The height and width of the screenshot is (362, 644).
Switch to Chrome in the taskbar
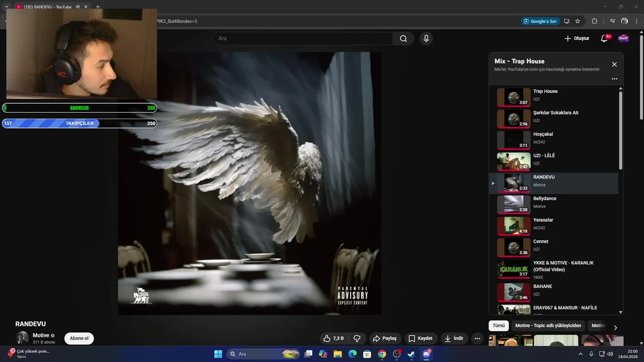[x=382, y=354]
